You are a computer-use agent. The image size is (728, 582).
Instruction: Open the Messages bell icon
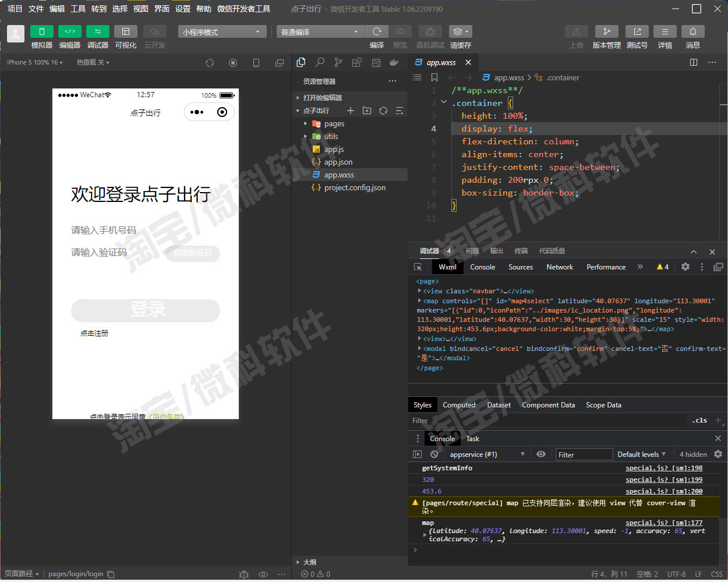[693, 31]
